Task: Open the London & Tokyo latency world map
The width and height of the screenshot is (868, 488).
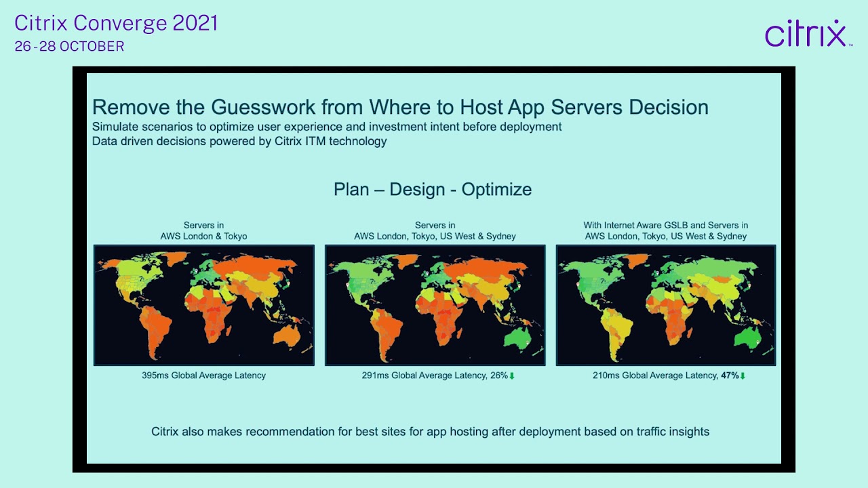Action: click(203, 305)
